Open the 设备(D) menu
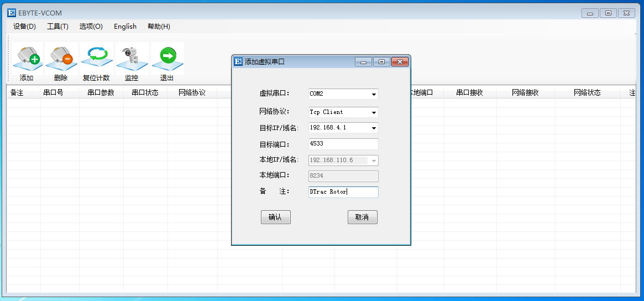Screen dimensions: 644x301 point(24,27)
